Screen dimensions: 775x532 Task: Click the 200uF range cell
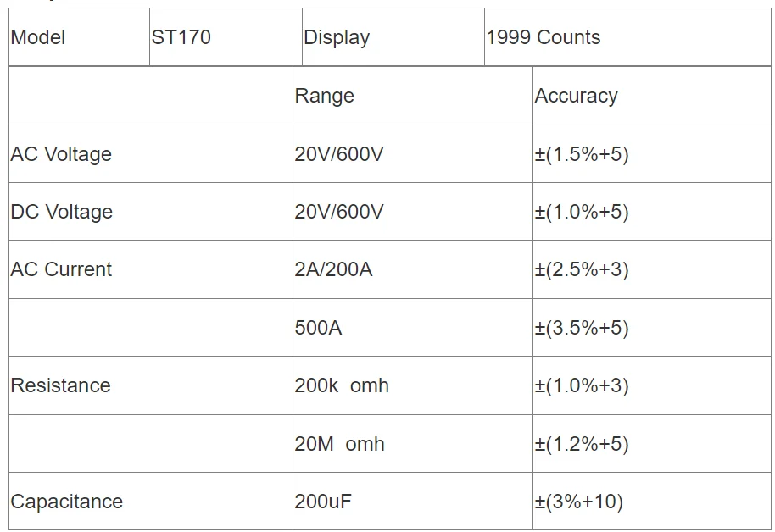(x=413, y=502)
